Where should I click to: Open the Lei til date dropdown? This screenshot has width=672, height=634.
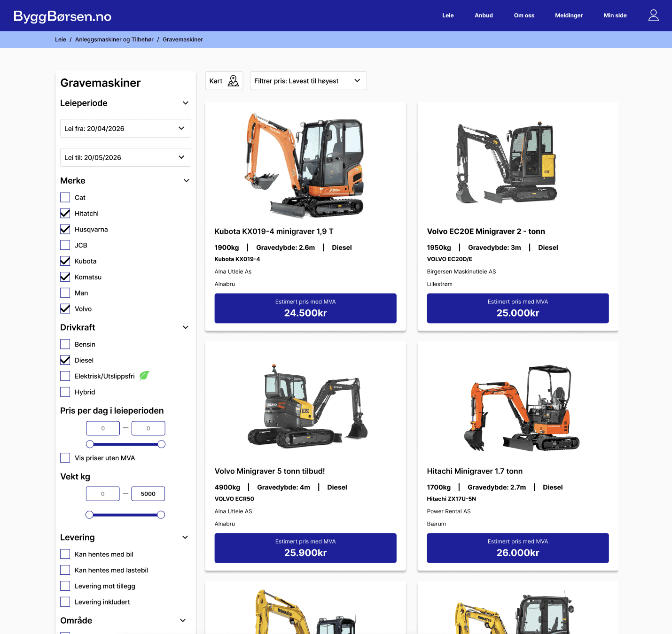pos(125,157)
